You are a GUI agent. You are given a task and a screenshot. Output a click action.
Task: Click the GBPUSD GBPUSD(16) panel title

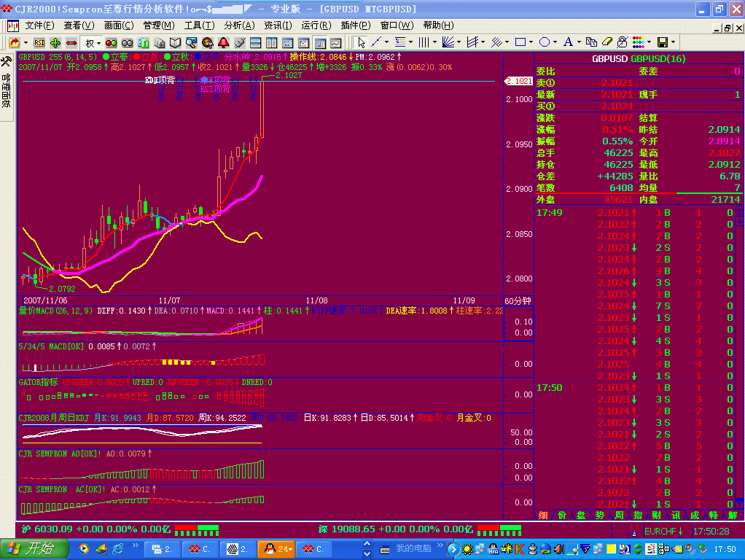[639, 59]
